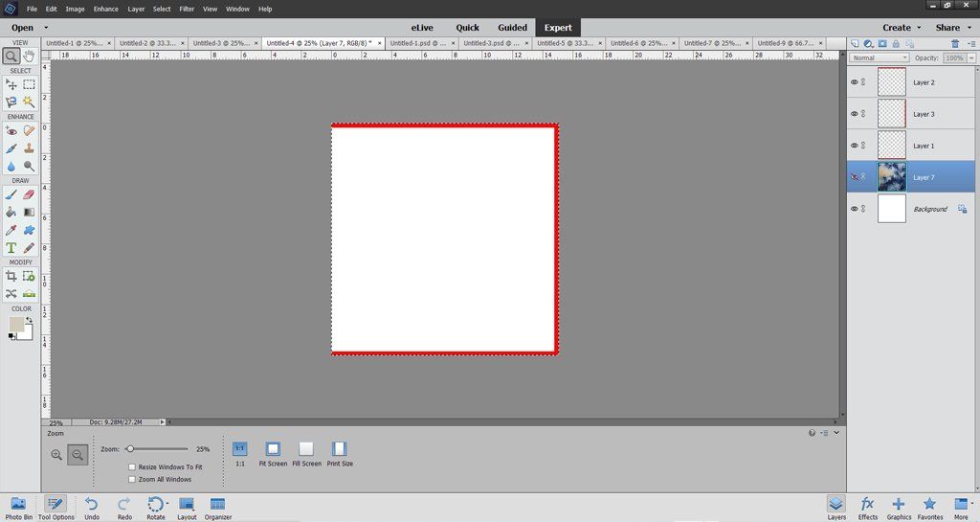The width and height of the screenshot is (980, 522).
Task: Hide Layer 2 using its eye icon
Action: [x=855, y=82]
